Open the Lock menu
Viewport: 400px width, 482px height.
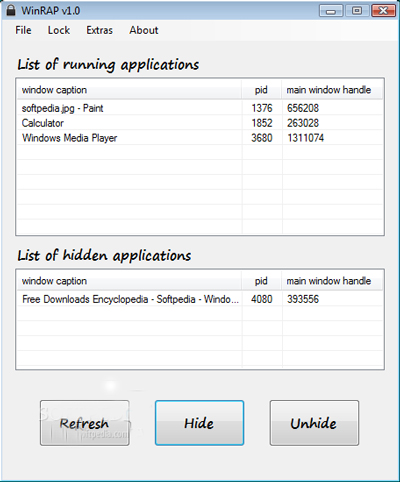click(59, 30)
